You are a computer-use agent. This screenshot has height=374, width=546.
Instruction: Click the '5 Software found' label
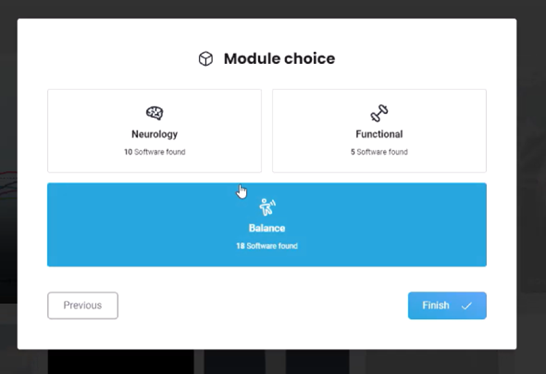[x=379, y=152]
